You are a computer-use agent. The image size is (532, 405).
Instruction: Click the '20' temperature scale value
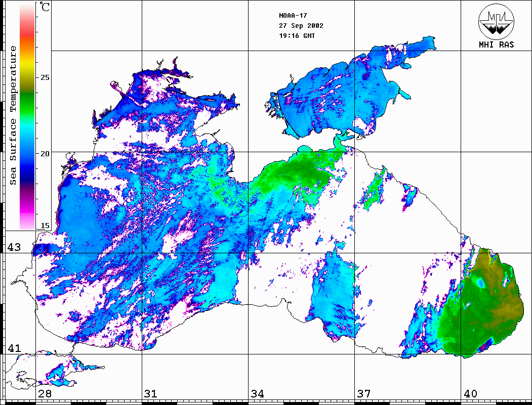(45, 154)
